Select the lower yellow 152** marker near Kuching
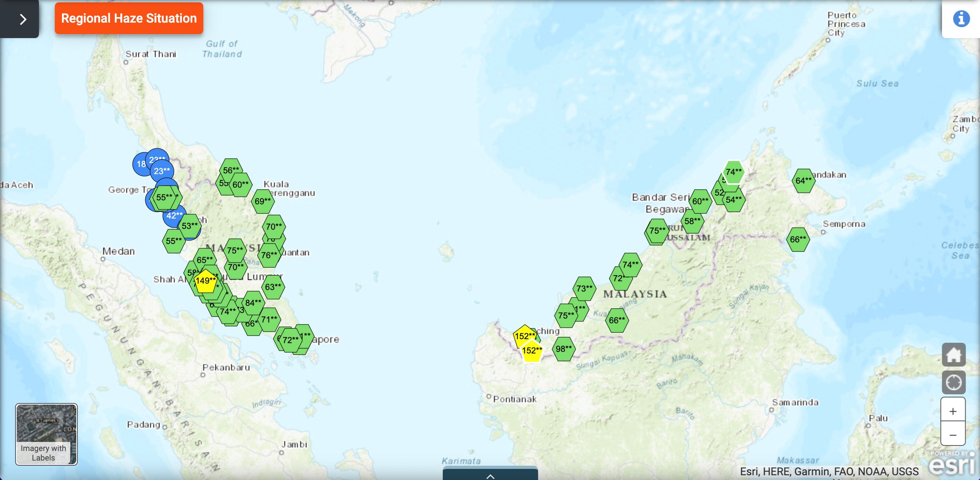980x480 pixels. coord(532,352)
